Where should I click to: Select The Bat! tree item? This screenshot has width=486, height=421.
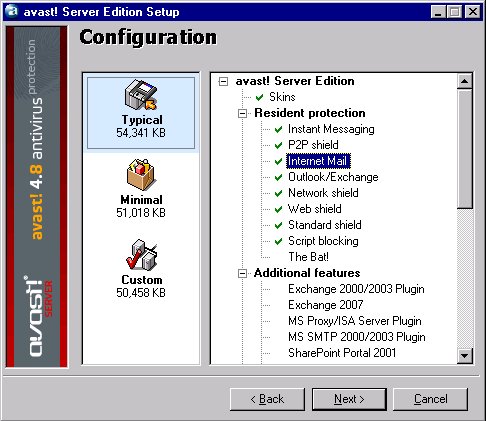(308, 257)
